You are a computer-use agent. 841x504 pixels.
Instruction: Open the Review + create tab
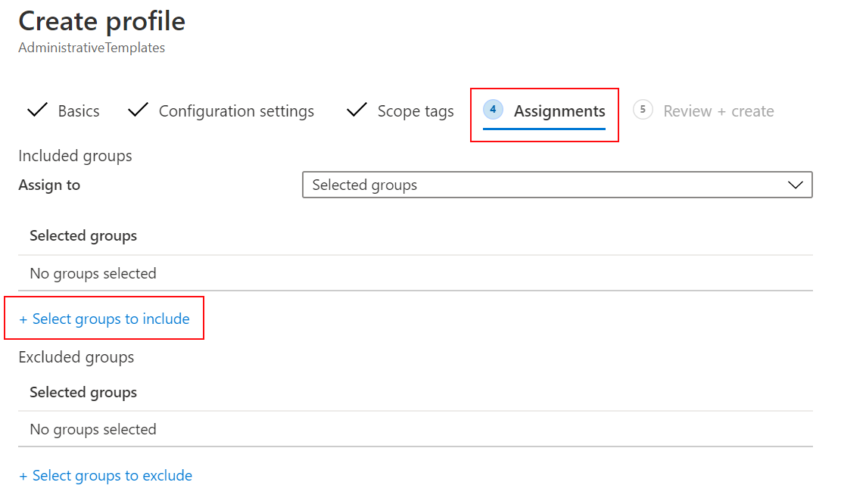pyautogui.click(x=718, y=111)
